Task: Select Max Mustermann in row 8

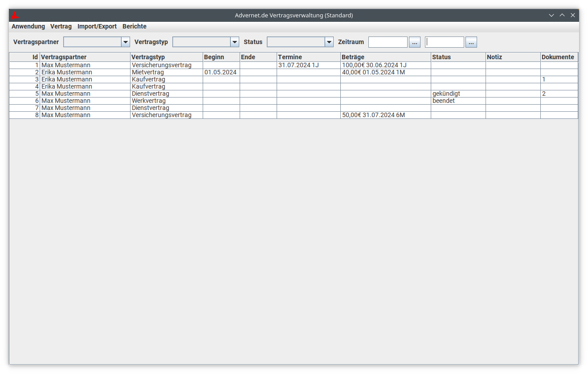Action: point(85,115)
